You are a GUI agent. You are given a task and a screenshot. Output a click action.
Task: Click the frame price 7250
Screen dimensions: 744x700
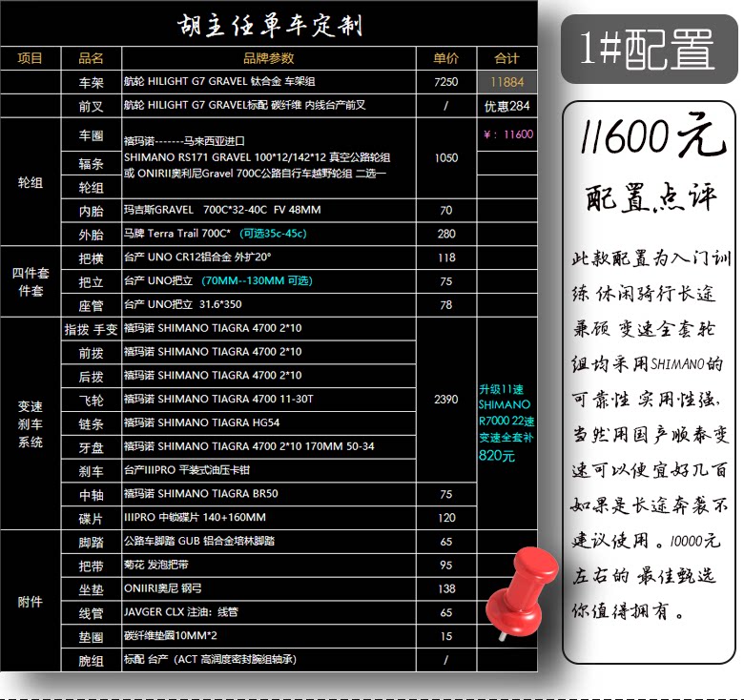[446, 82]
